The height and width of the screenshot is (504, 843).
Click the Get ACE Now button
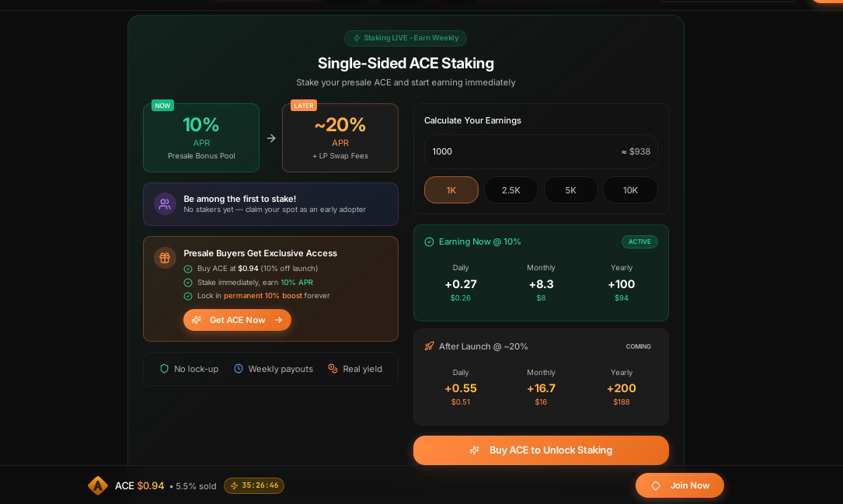tap(237, 320)
